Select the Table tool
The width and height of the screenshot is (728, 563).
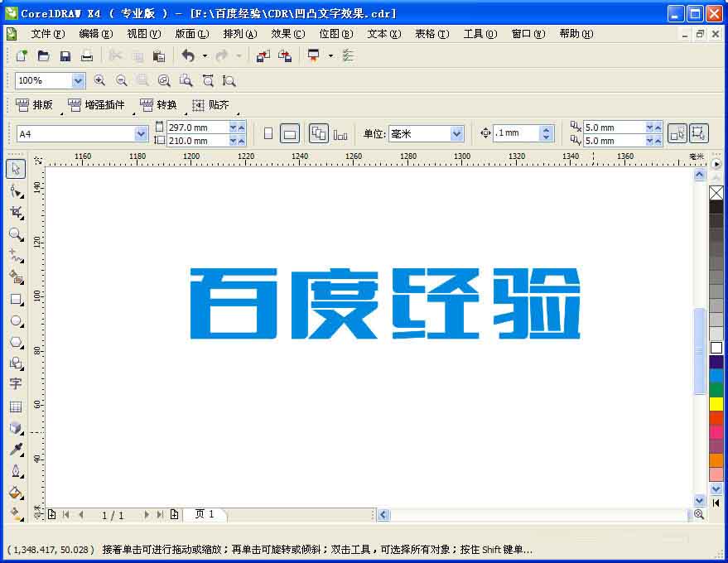[x=16, y=407]
